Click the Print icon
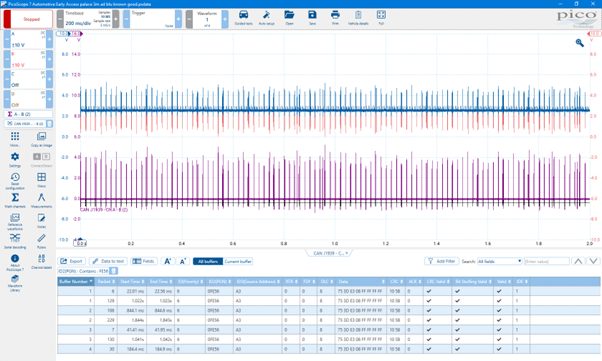Viewport: 602px width, 361px height. point(335,18)
